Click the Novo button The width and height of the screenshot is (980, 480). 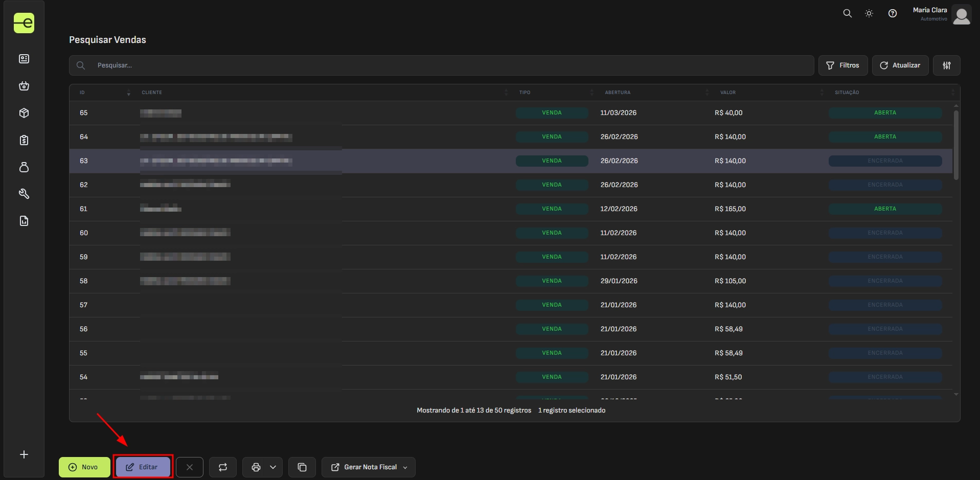click(84, 467)
